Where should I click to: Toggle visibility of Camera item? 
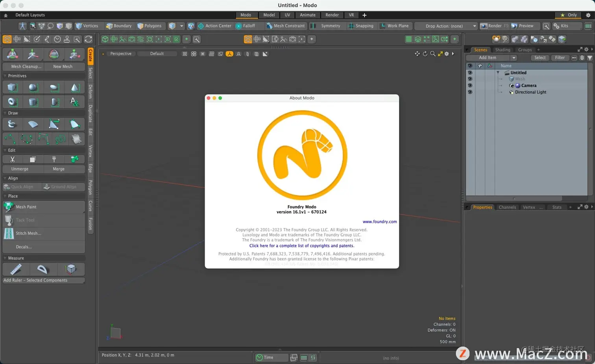470,85
